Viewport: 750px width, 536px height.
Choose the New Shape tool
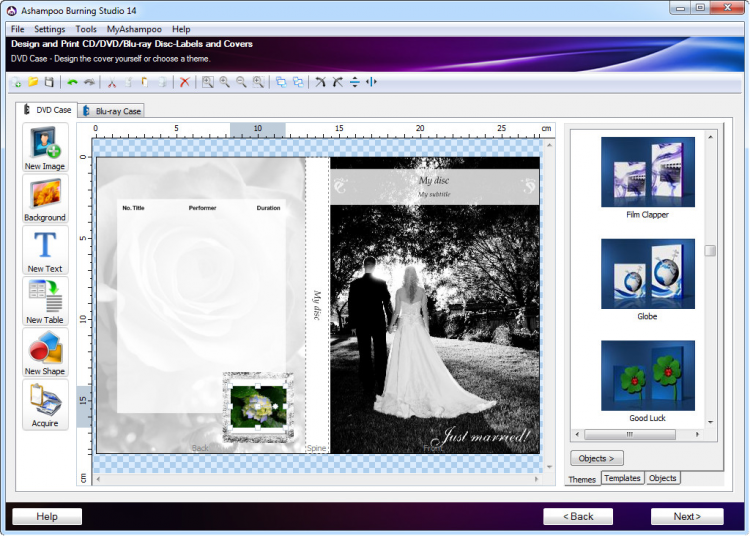coord(45,353)
